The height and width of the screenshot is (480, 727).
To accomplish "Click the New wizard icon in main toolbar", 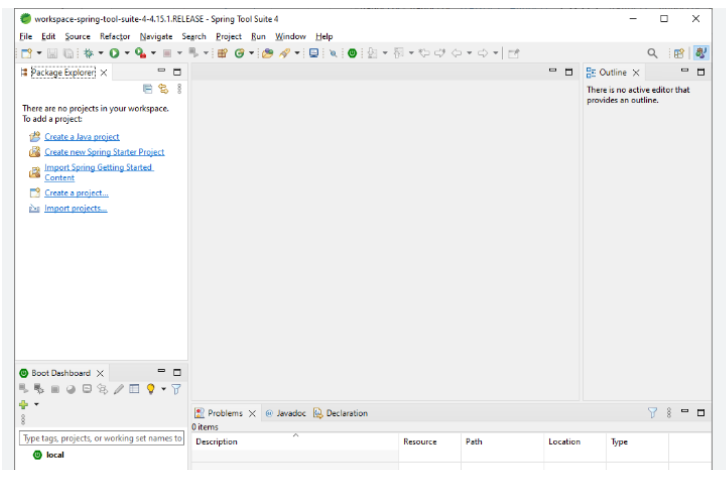I will [27, 53].
